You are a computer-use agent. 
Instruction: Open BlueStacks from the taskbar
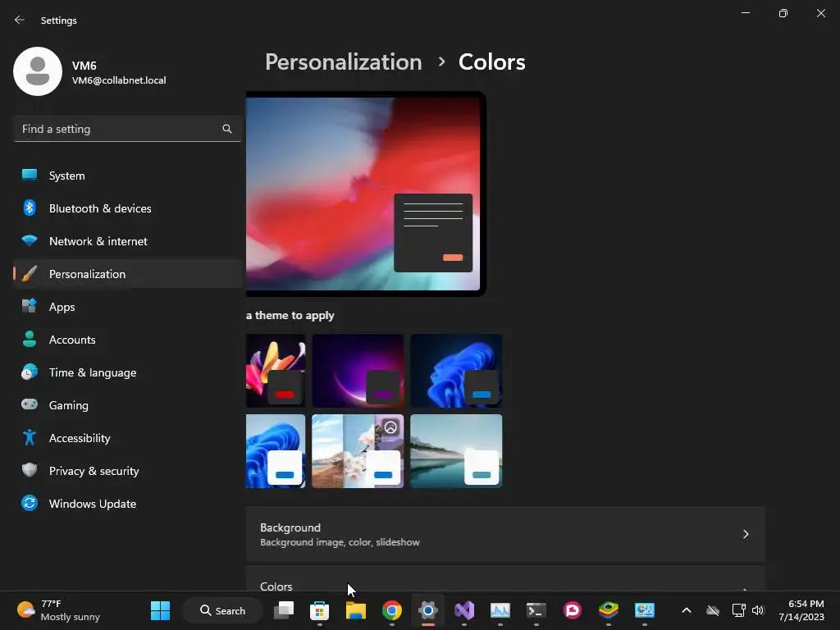(x=609, y=610)
